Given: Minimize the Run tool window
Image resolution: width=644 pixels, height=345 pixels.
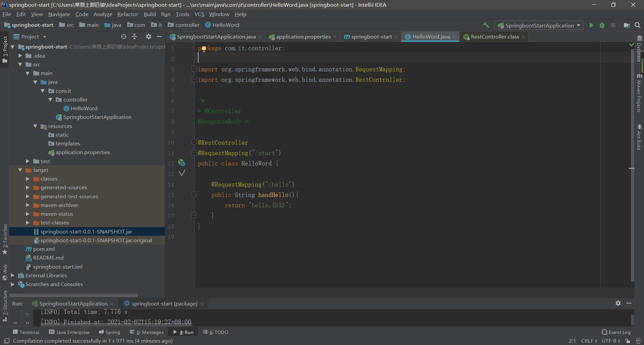Looking at the screenshot, I should (x=629, y=303).
